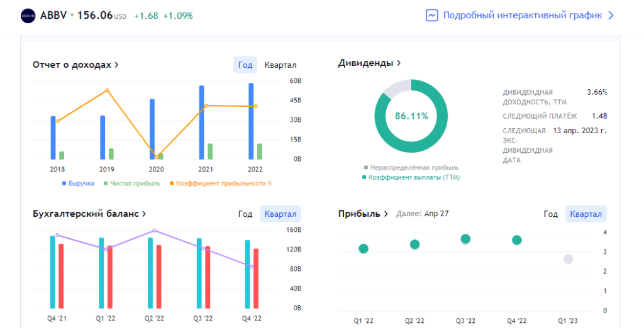Click the 3.66% dividend yield value

click(x=597, y=92)
